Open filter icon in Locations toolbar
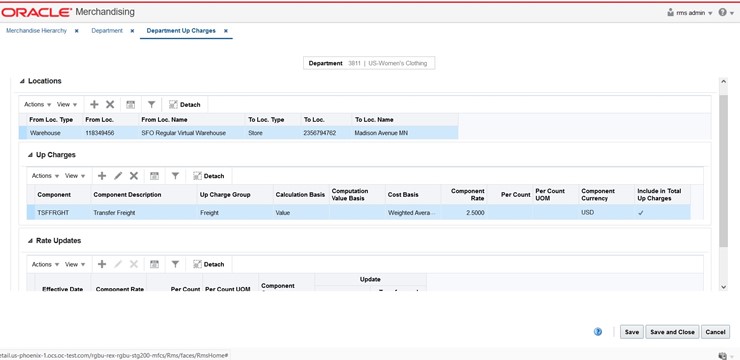Screen dimensions: 740x360 click(x=151, y=105)
